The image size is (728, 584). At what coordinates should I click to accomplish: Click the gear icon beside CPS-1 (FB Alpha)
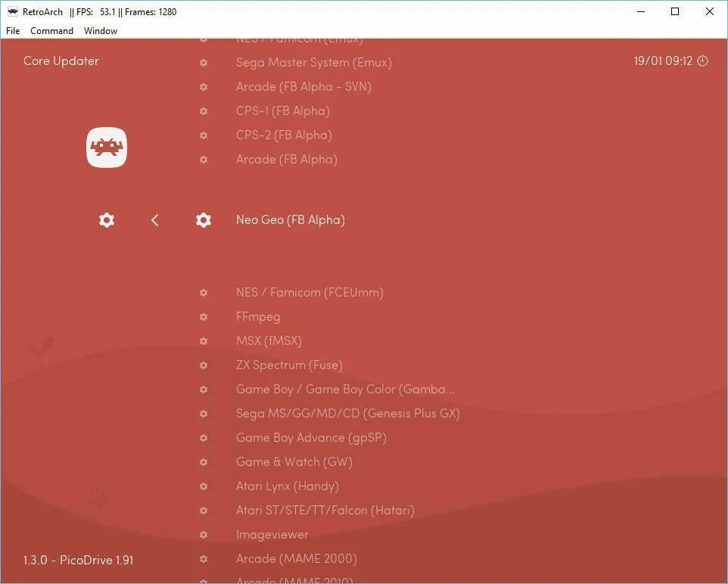click(x=204, y=111)
